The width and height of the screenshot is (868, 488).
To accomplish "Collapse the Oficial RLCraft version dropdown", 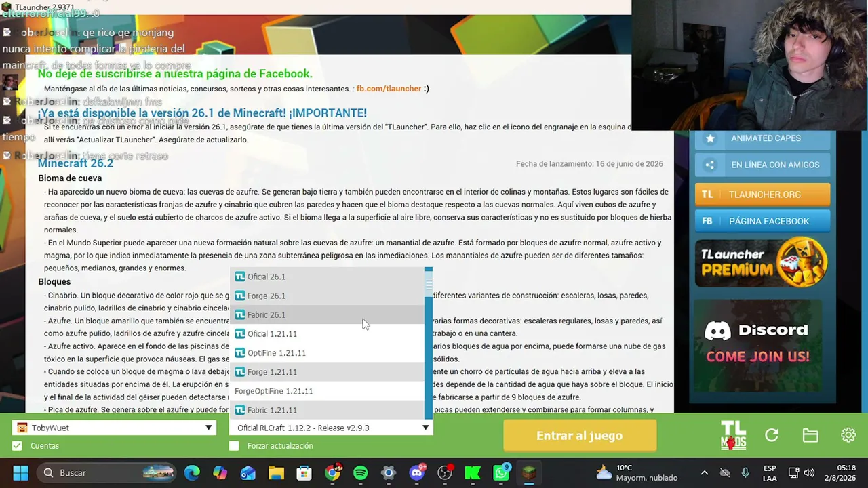I will [425, 428].
